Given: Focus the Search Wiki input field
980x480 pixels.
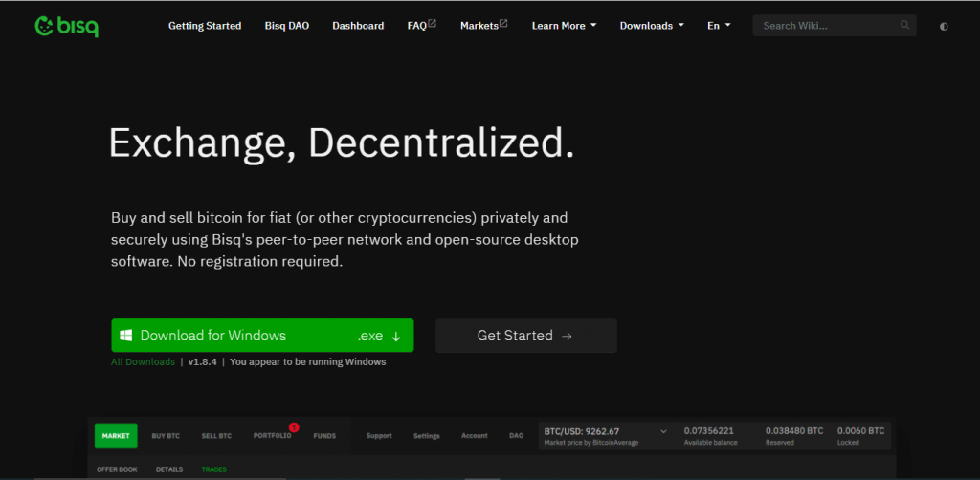Looking at the screenshot, I should pos(835,26).
